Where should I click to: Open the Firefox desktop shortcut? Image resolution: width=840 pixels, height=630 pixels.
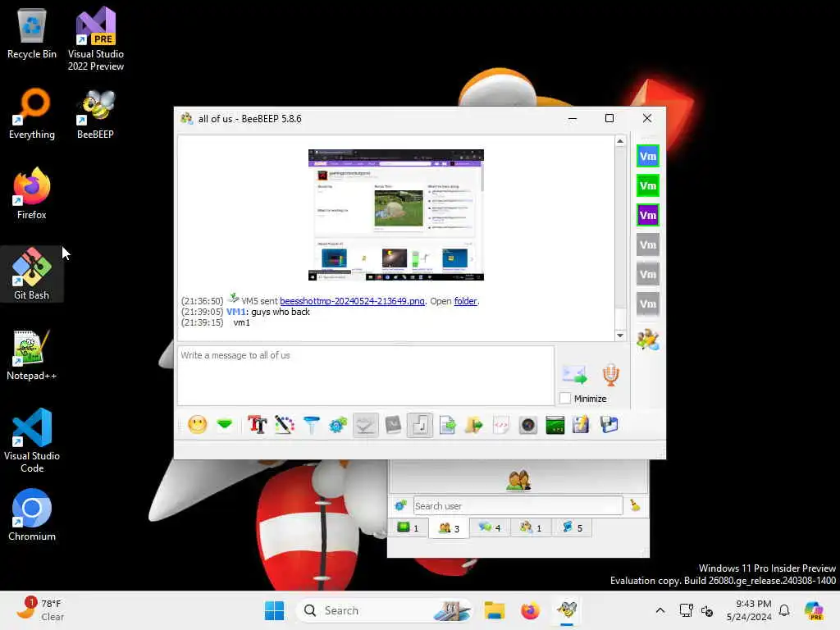pyautogui.click(x=32, y=194)
